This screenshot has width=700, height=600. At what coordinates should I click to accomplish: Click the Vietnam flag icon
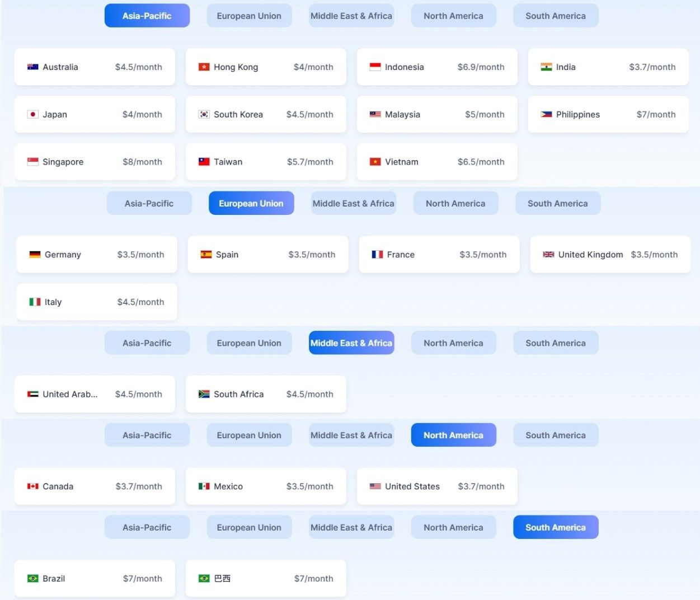375,162
